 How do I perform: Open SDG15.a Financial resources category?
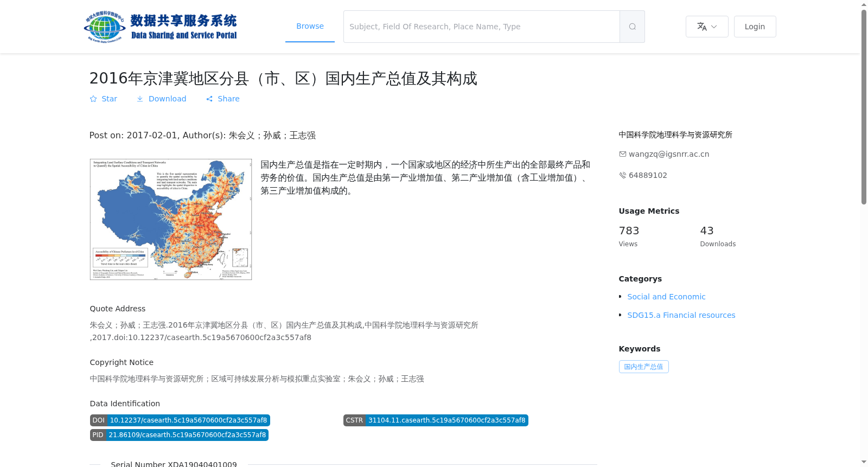pos(681,315)
